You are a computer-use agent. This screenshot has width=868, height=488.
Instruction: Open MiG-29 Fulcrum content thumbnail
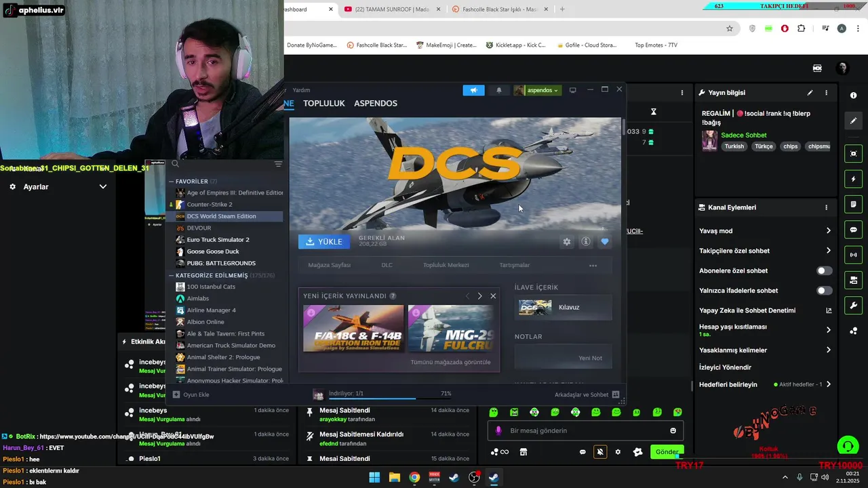pos(451,329)
